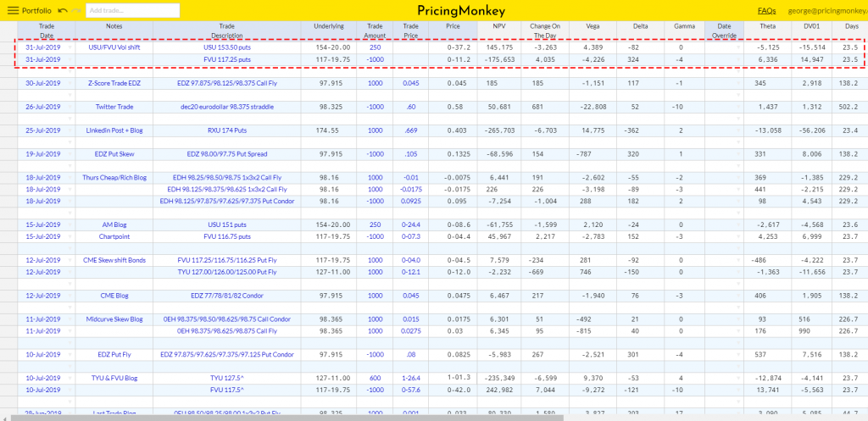Select the 'AM Blog' note cell

pyautogui.click(x=114, y=225)
